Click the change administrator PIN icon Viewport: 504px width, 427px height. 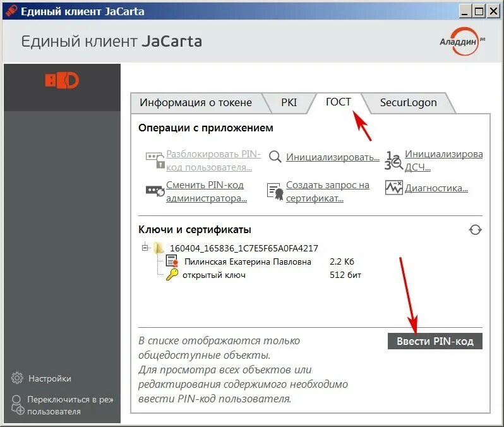pyautogui.click(x=155, y=191)
